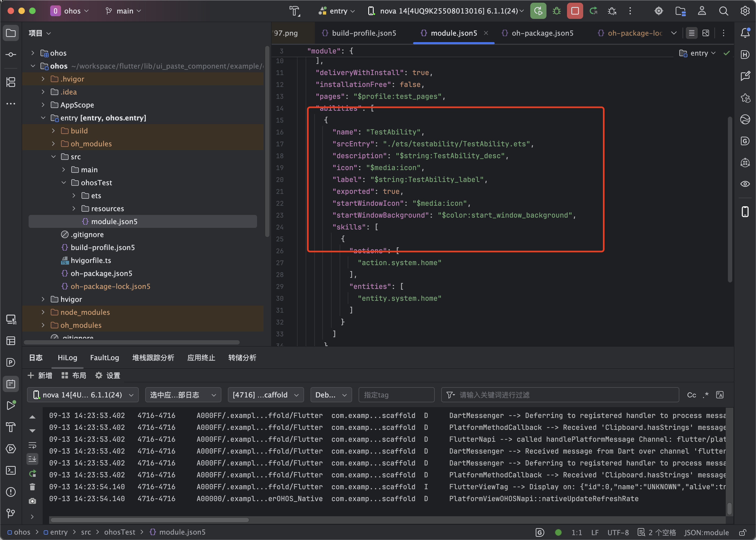Click the 布局 layout button

point(74,375)
